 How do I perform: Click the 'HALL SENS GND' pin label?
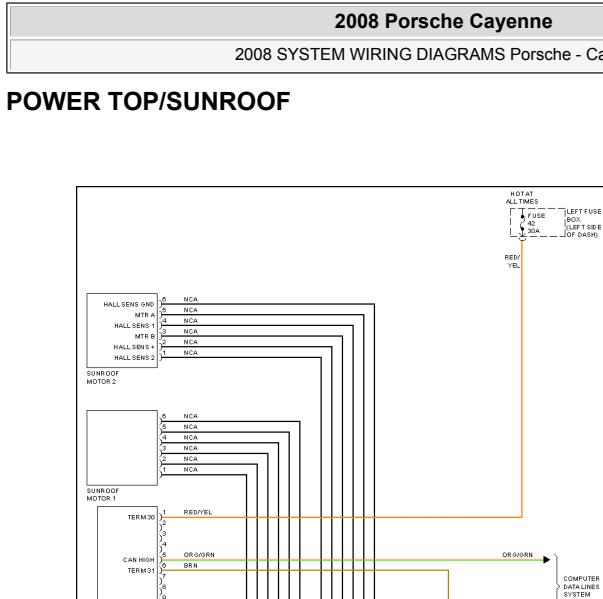tap(128, 304)
